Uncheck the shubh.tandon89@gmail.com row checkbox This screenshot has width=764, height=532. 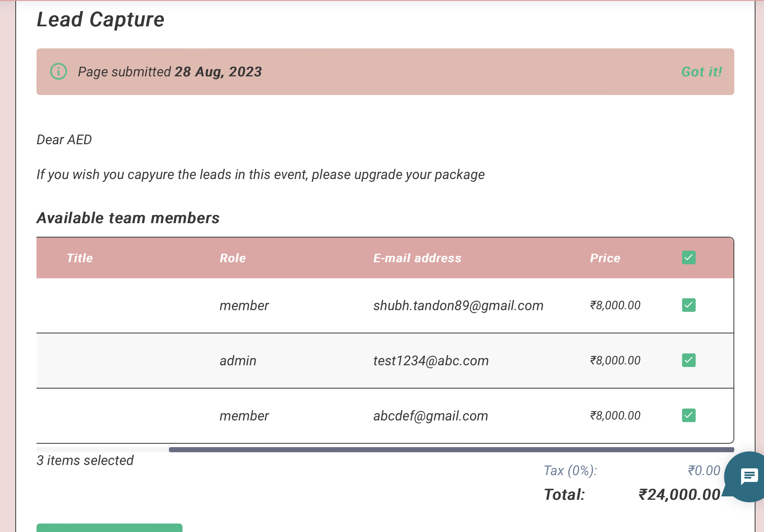tap(688, 305)
